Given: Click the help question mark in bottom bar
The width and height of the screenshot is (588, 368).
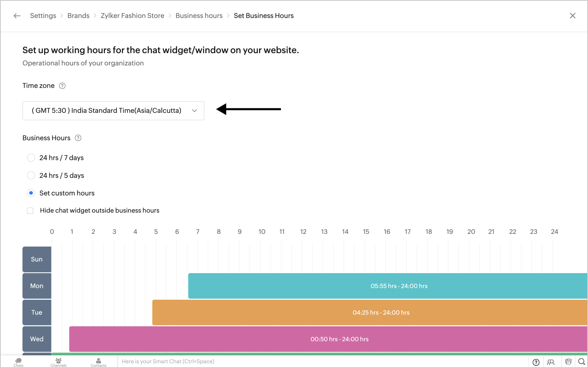Looking at the screenshot, I should (536, 362).
